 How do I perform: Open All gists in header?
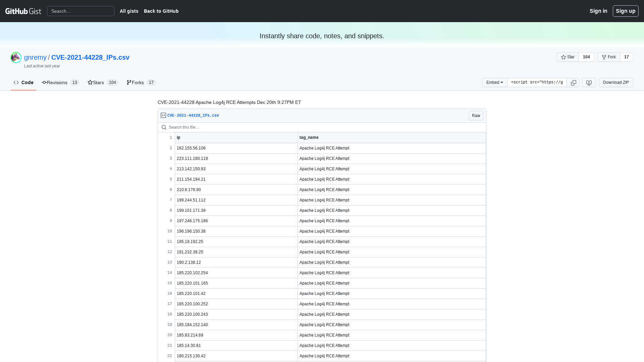coord(129,11)
